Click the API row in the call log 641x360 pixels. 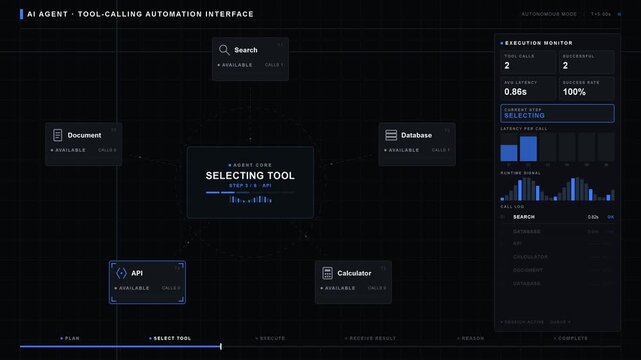(557, 244)
